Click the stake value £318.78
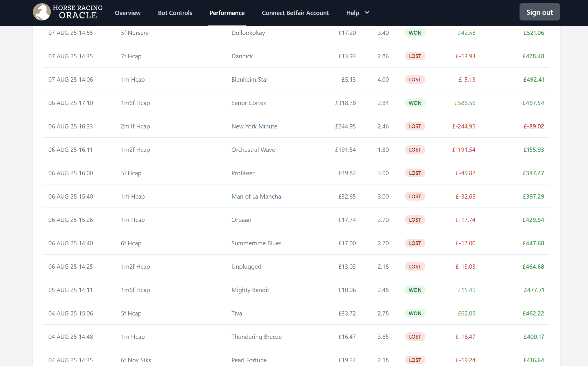The width and height of the screenshot is (588, 366). [x=345, y=103]
